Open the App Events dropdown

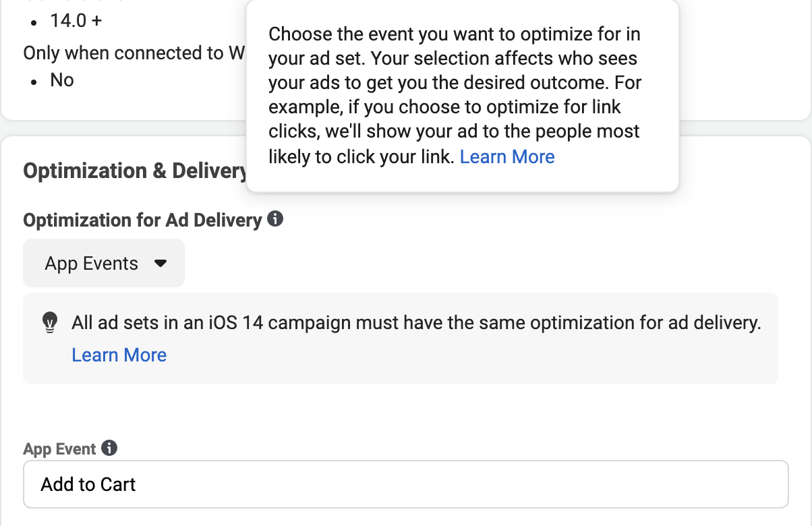104,263
